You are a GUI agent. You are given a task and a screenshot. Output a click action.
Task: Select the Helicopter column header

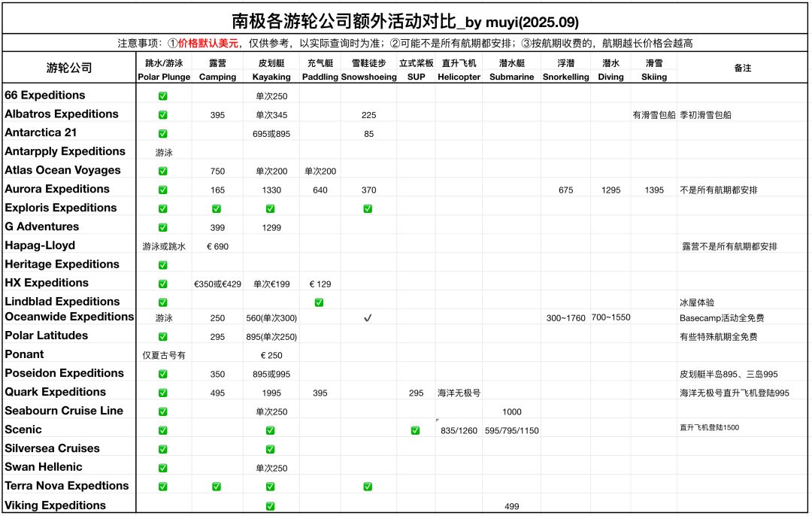tap(459, 77)
